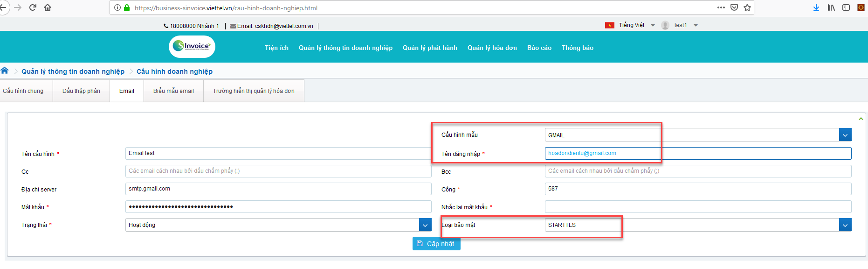Click the Cập nhật button
This screenshot has height=269, width=868.
436,244
